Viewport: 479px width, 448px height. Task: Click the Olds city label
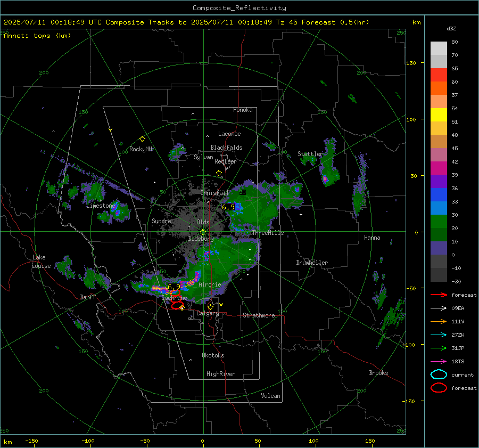(203, 222)
